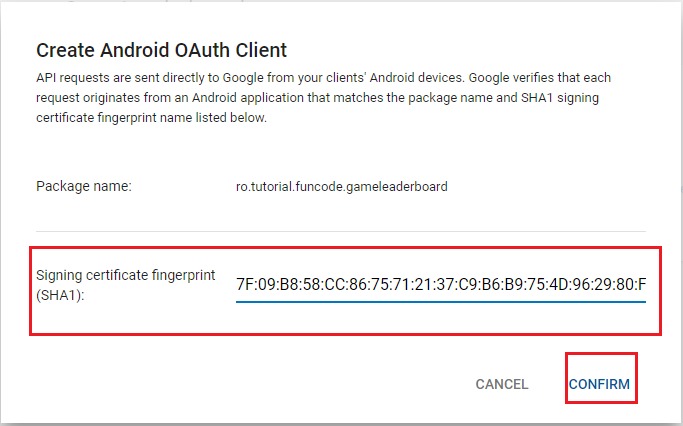Click the divider line below Package name
The width and height of the screenshot is (683, 426).
(341, 232)
